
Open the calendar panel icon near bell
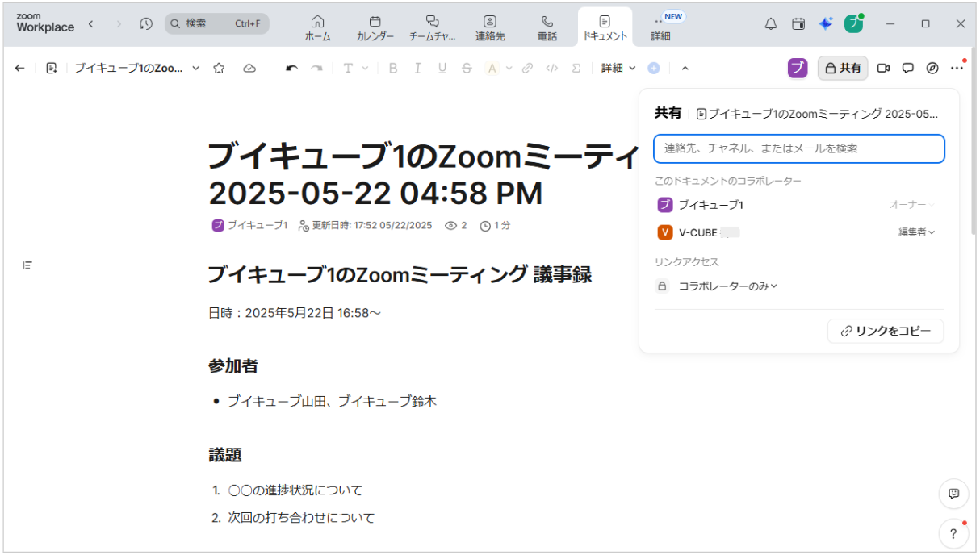coord(798,23)
